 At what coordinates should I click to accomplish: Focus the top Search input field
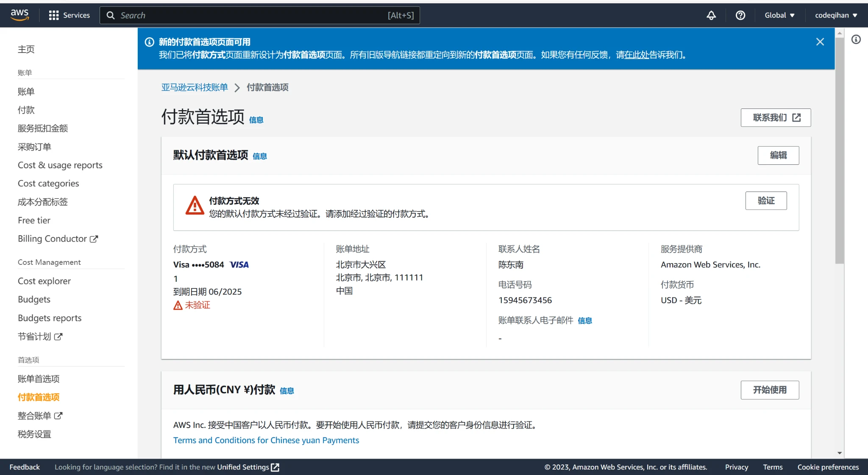254,15
